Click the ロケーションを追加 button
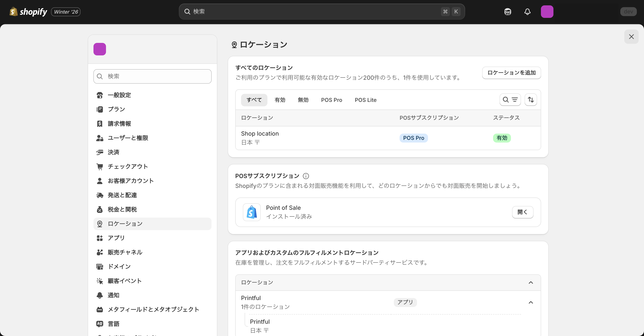The height and width of the screenshot is (336, 644). pos(511,73)
